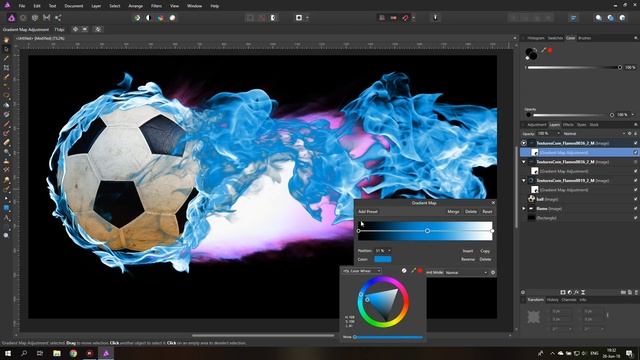Show the hidden second TexturesCom_Flames0036_2_M layer
The height and width of the screenshot is (360, 640).
pos(636,162)
